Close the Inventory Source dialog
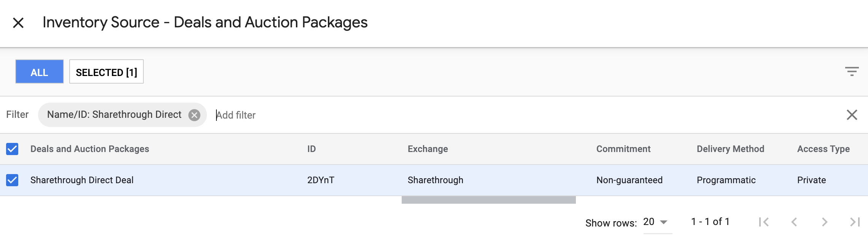This screenshot has height=244, width=868. pos(18,23)
